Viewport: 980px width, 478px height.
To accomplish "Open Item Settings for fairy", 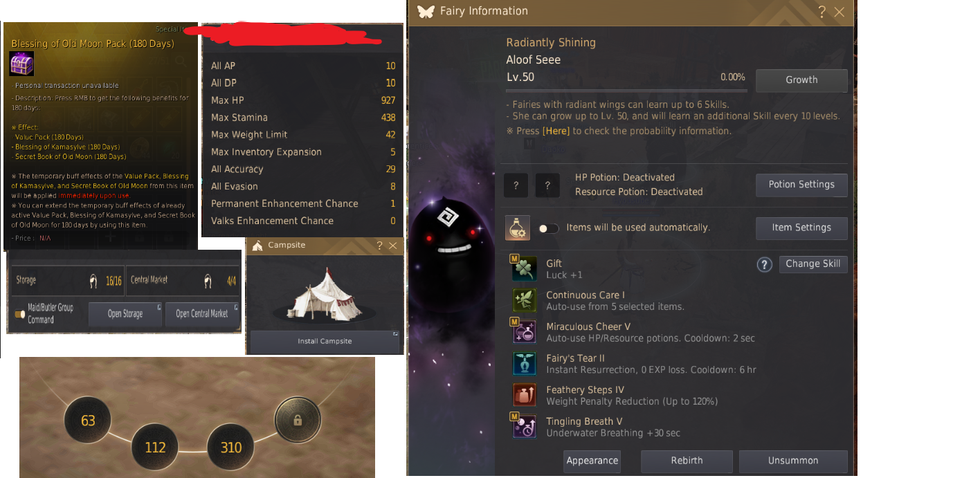I will [x=801, y=228].
